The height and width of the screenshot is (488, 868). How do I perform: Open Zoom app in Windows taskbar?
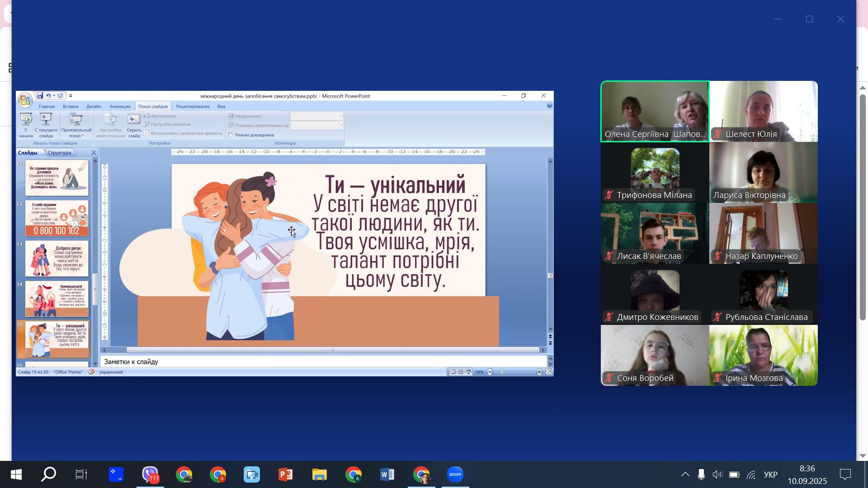455,474
